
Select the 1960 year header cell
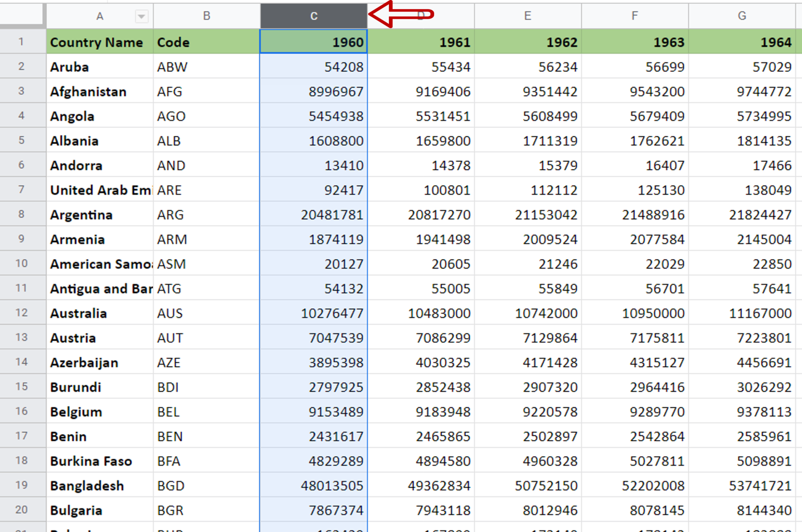tap(313, 42)
